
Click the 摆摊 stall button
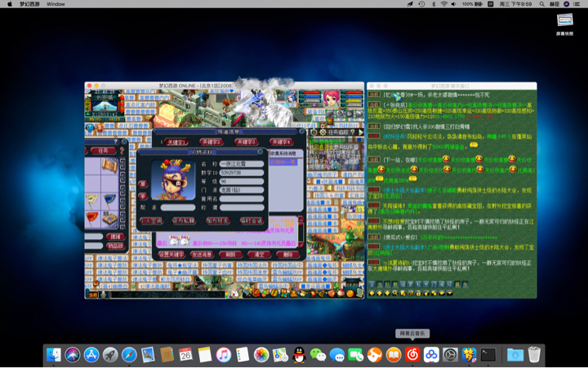click(x=115, y=237)
